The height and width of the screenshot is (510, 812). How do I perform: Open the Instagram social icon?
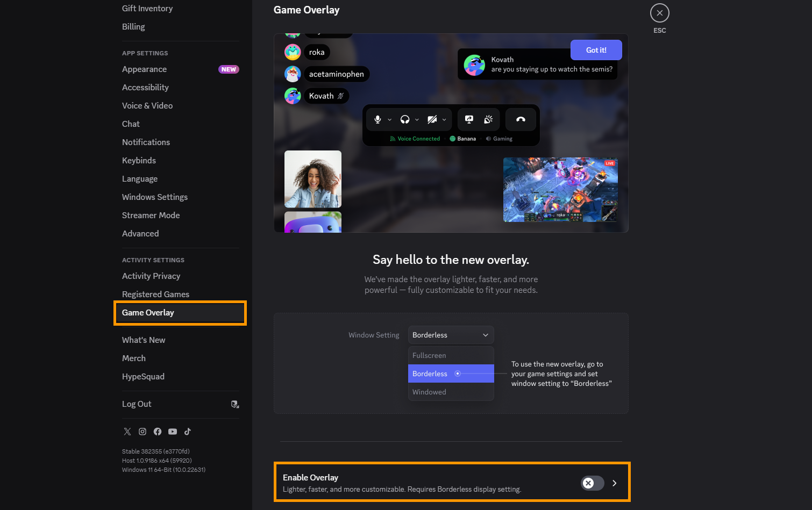(143, 432)
